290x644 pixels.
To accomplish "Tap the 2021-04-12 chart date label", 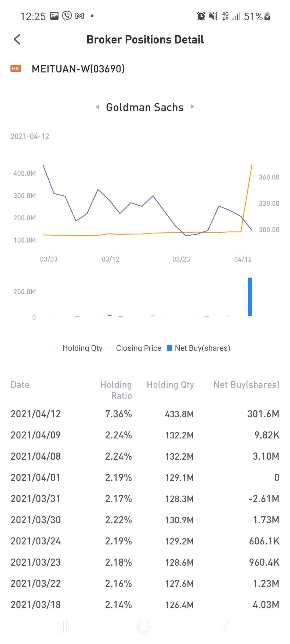I will click(30, 136).
